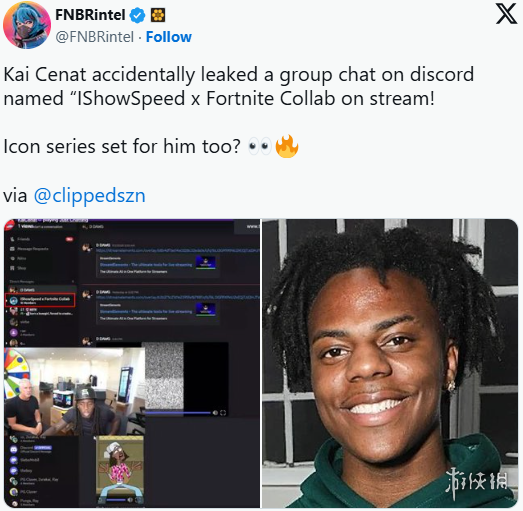This screenshot has width=523, height=511.
Task: Select the red-boxed IShowSpeed x Fortnite Collab chat
Action: click(41, 300)
